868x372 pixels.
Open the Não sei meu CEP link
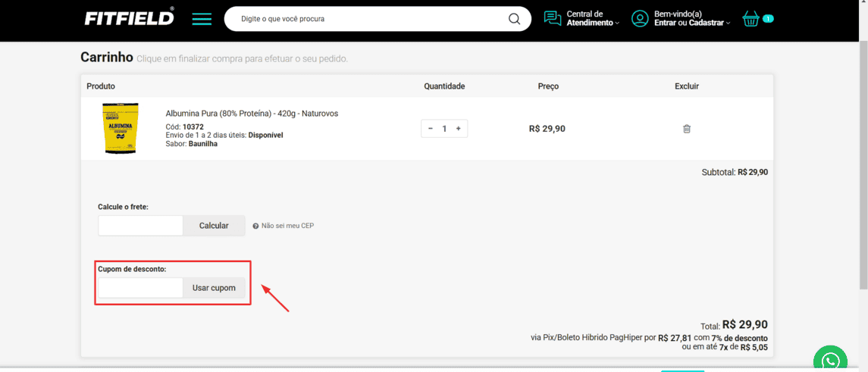[288, 226]
